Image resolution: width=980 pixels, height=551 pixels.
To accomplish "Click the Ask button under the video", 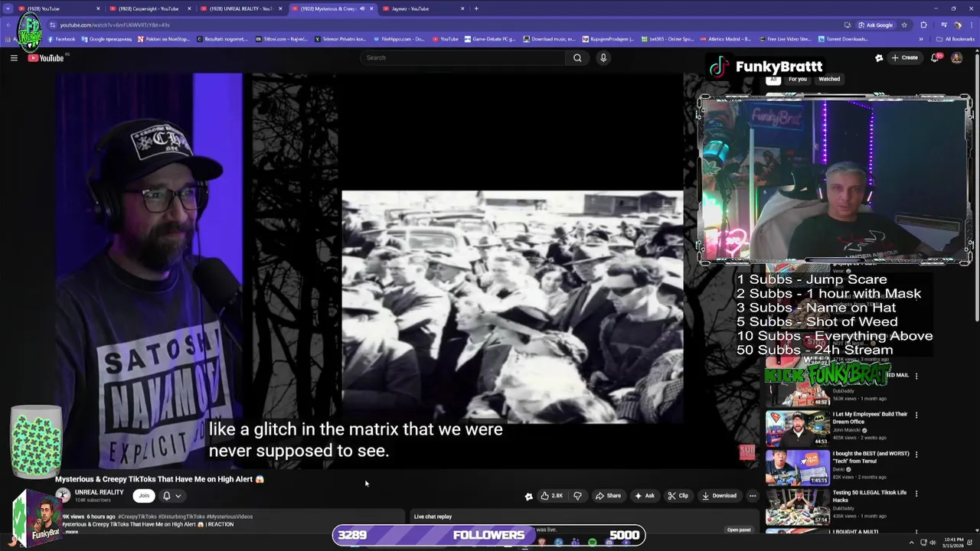I will pos(644,496).
